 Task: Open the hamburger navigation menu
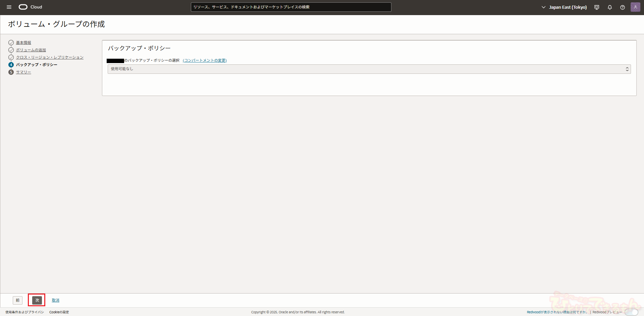(x=9, y=7)
